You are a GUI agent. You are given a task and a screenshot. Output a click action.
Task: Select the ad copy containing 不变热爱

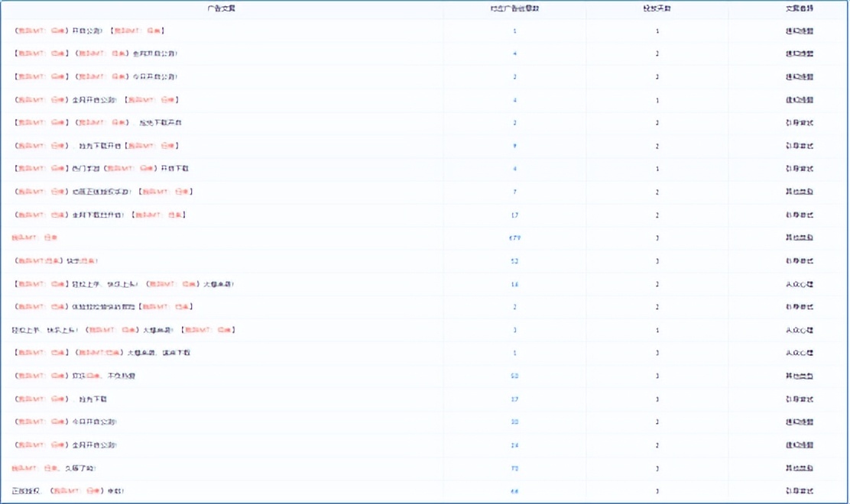(75, 376)
